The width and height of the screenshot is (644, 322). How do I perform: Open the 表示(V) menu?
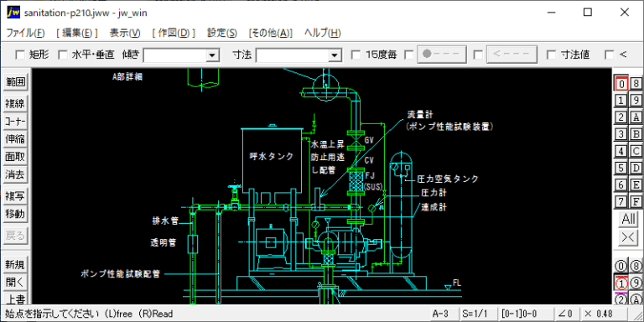tap(125, 34)
